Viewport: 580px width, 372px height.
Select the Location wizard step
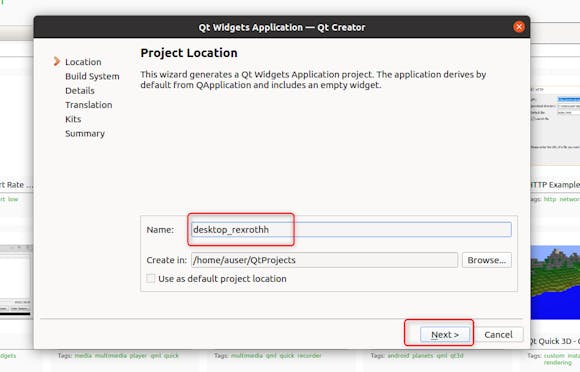tap(83, 62)
